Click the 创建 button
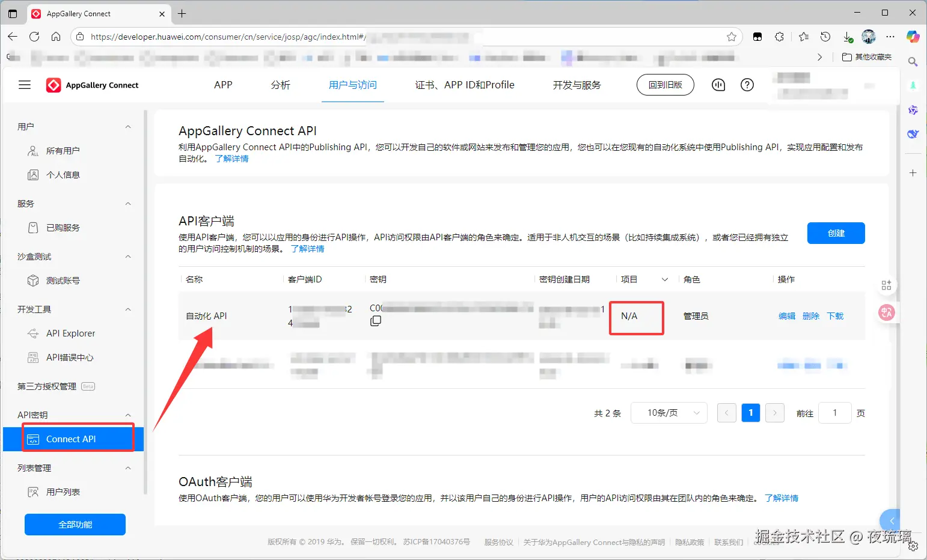Screen dimensions: 927x560 (836, 233)
